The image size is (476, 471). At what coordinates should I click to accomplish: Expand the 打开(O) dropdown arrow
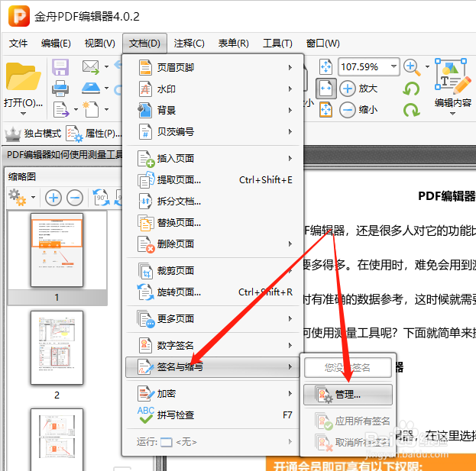click(x=23, y=114)
